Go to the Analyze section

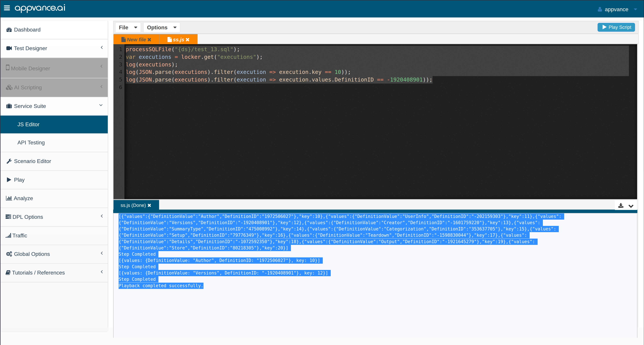coord(54,198)
